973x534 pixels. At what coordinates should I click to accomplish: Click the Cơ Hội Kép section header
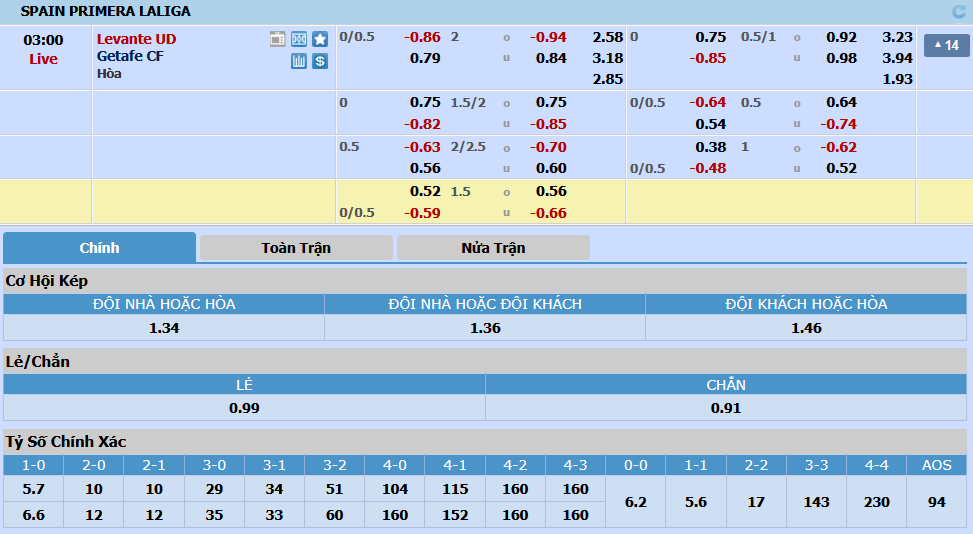[485, 281]
